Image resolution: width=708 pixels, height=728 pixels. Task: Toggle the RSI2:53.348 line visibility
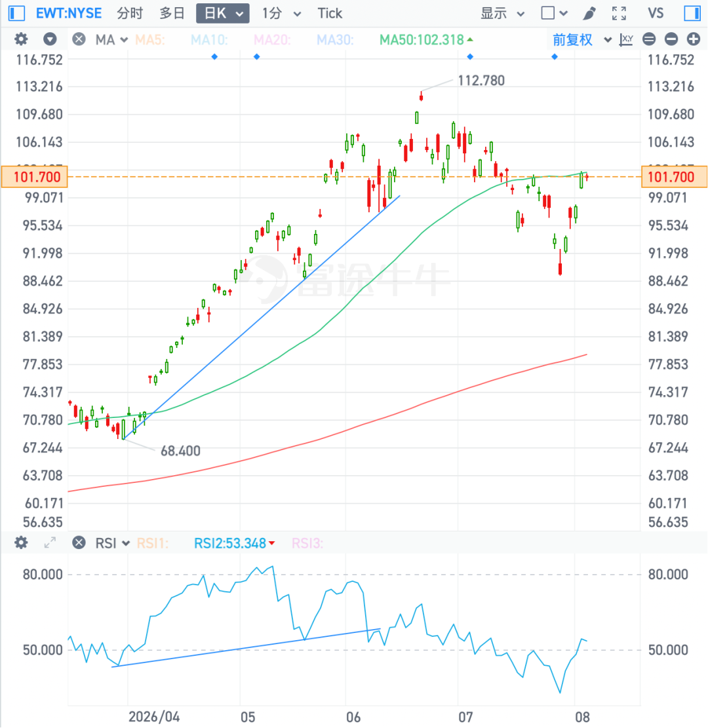234,543
